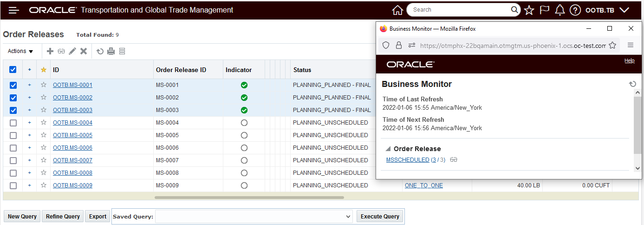644x225 pixels.
Task: Open Favorites star in header
Action: coord(529,10)
